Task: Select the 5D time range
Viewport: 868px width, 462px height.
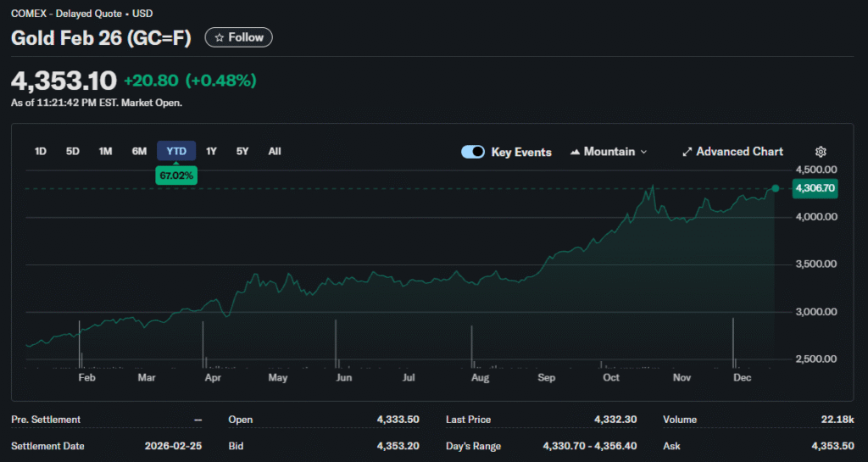Action: (x=73, y=152)
